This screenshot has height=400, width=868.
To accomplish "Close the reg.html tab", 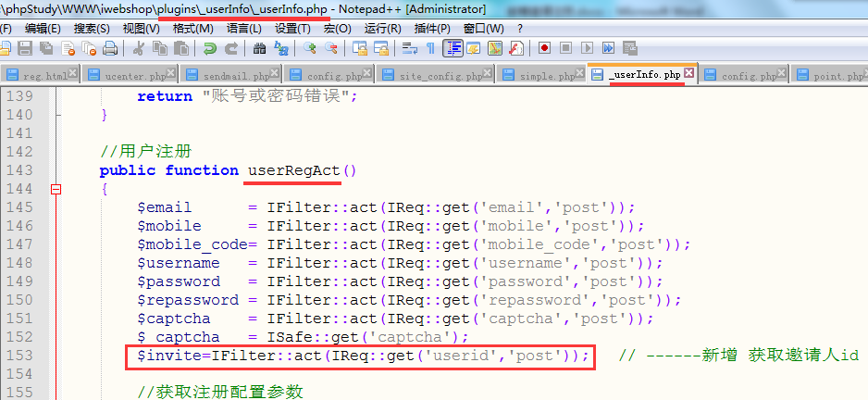I will pos(72,72).
